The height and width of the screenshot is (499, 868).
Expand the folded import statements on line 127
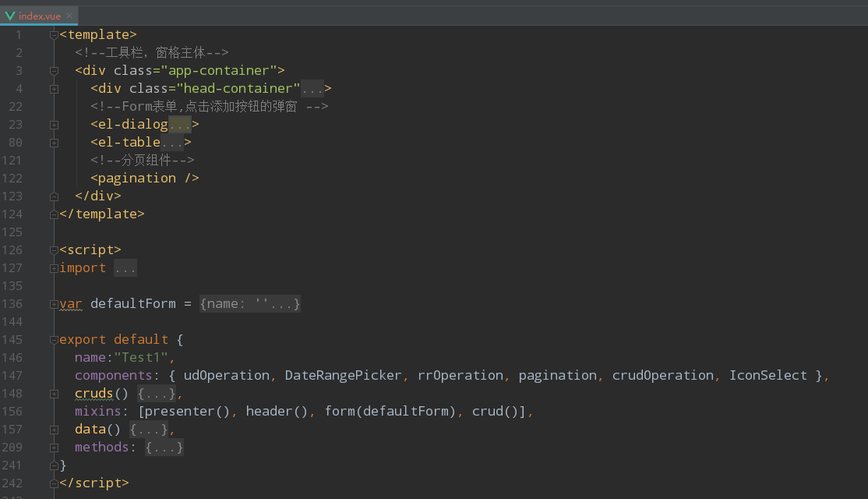54,268
